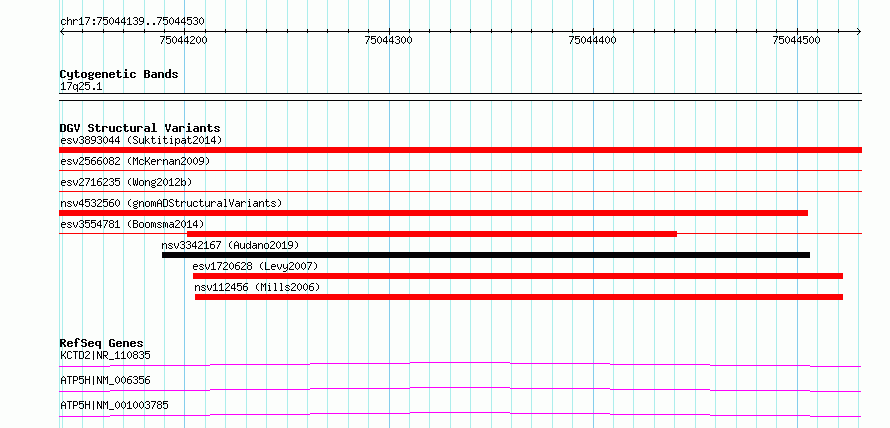890x428 pixels.
Task: Select the ATP5H|NM_006356 gene label
Action: tap(105, 380)
